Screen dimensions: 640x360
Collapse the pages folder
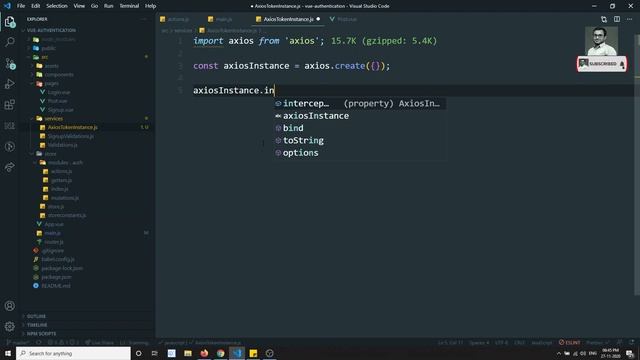click(x=51, y=83)
